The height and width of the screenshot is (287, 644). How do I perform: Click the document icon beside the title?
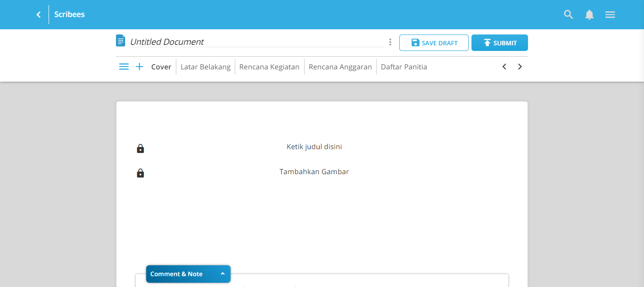point(121,41)
